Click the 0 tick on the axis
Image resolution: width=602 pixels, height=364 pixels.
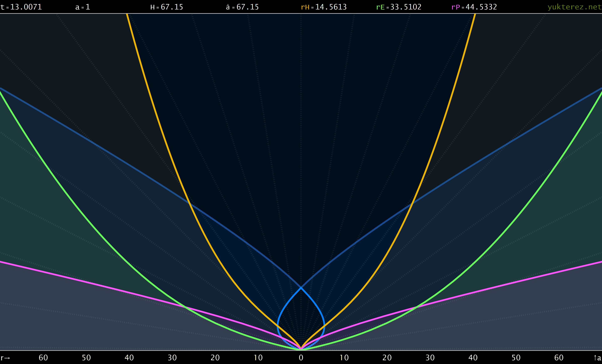(x=301, y=358)
